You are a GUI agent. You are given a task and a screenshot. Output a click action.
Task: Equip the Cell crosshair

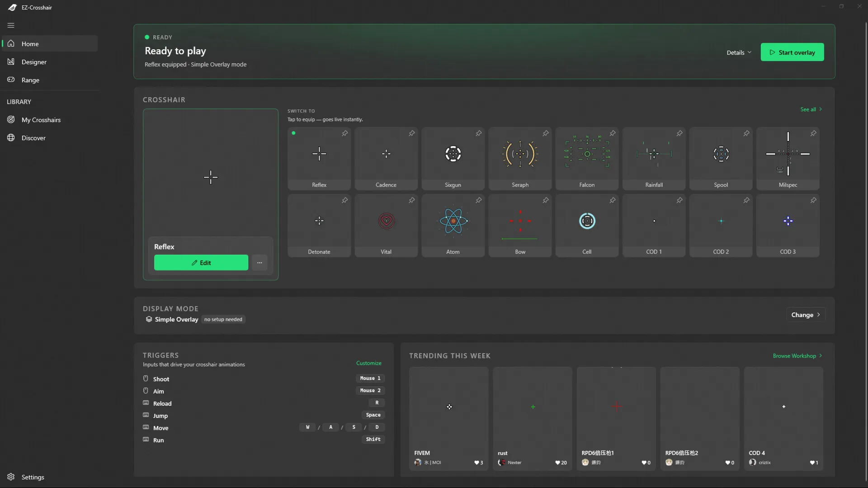(587, 225)
